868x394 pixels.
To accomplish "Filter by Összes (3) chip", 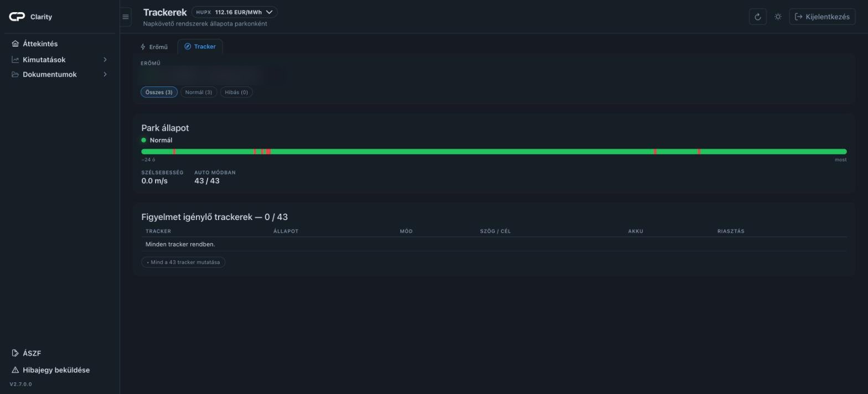I will tap(159, 92).
